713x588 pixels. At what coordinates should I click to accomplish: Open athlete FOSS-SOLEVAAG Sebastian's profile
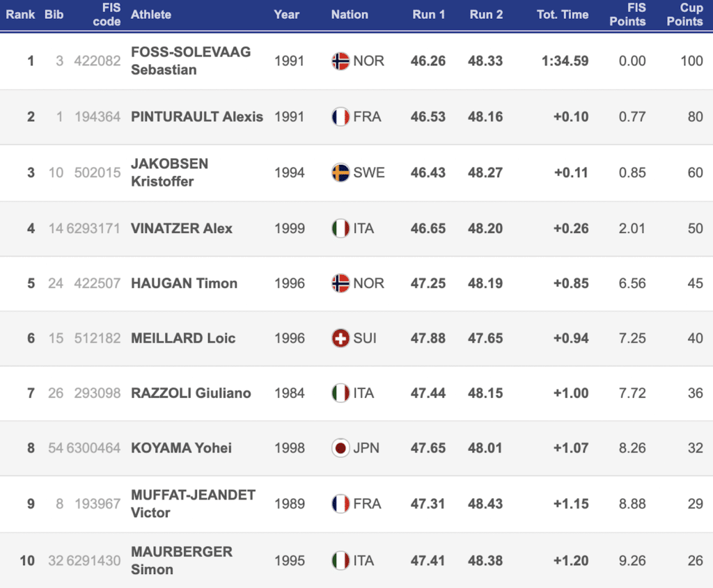pyautogui.click(x=191, y=61)
